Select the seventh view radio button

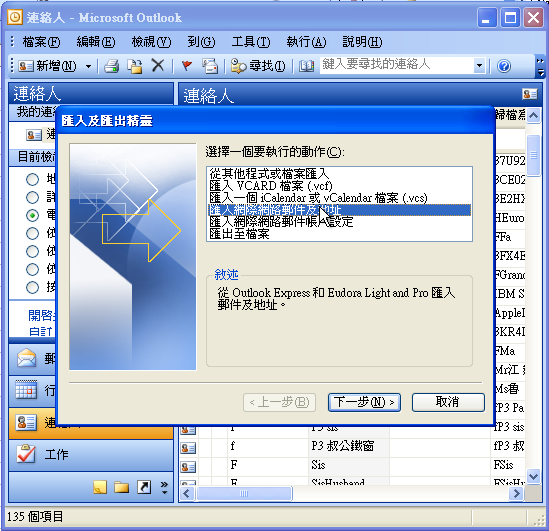pyautogui.click(x=33, y=287)
